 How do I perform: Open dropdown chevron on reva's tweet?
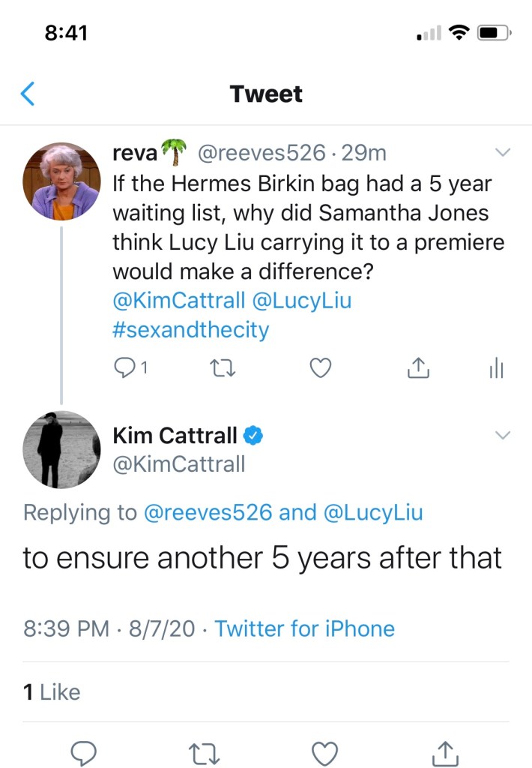[503, 153]
